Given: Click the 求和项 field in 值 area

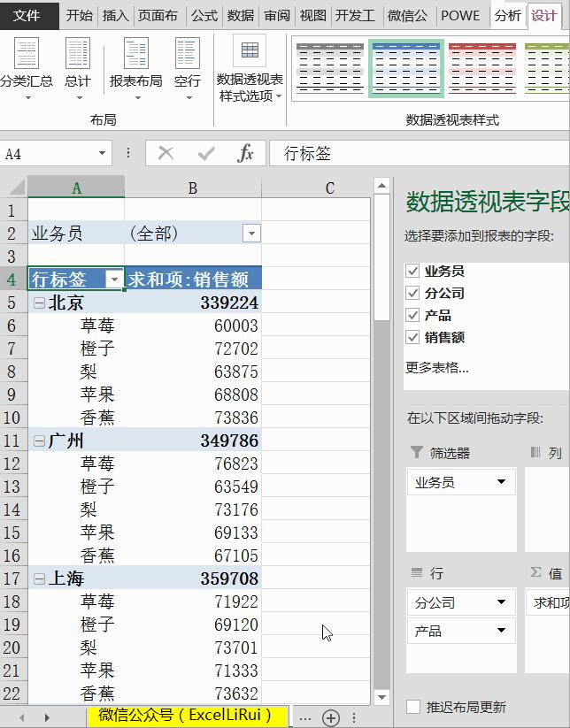Looking at the screenshot, I should tap(549, 602).
